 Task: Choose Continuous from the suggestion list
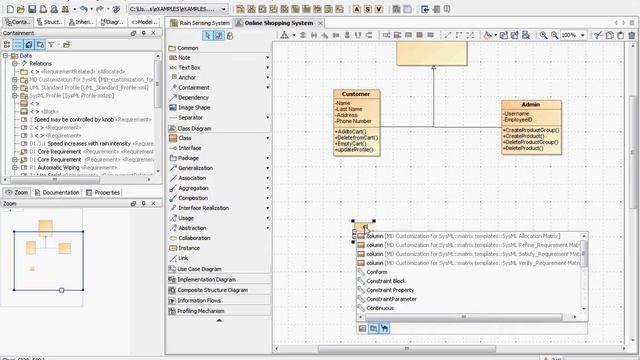pos(380,308)
